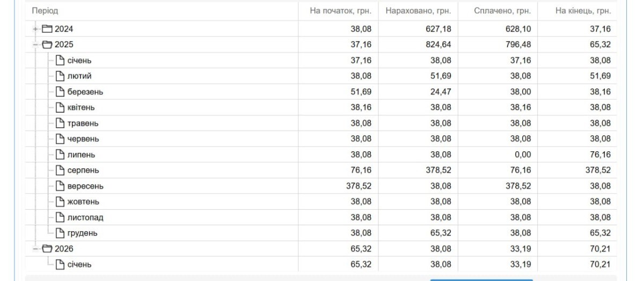
Task: Click the document icon next to липень
Action: [x=60, y=154]
